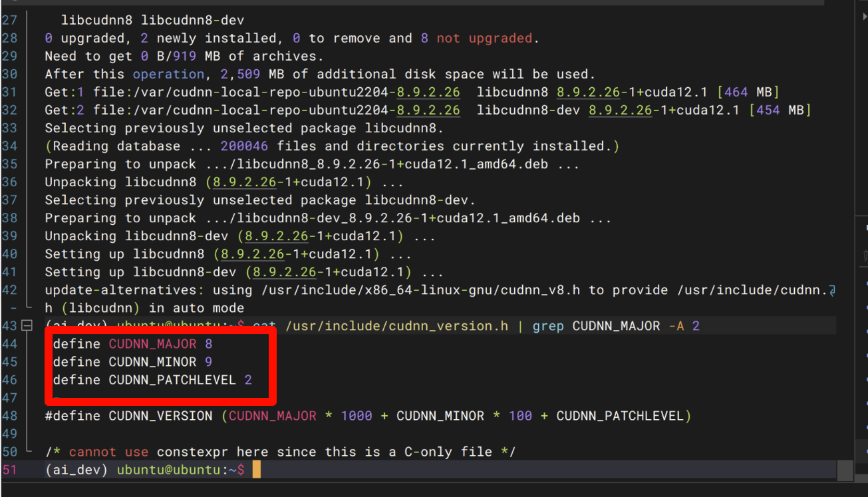Click 'Selecting previously unselected package libcudnn8.' line
This screenshot has height=497, width=868.
click(x=244, y=128)
